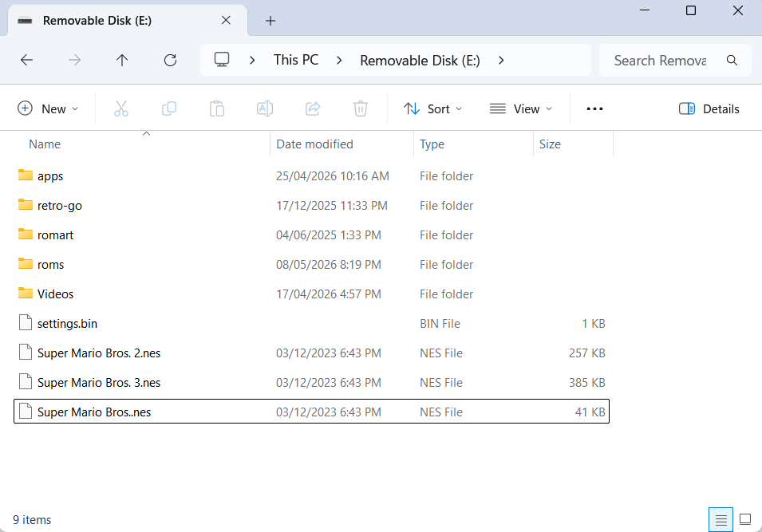This screenshot has height=532, width=762.
Task: Select the settings.bin file name
Action: pyautogui.click(x=67, y=324)
